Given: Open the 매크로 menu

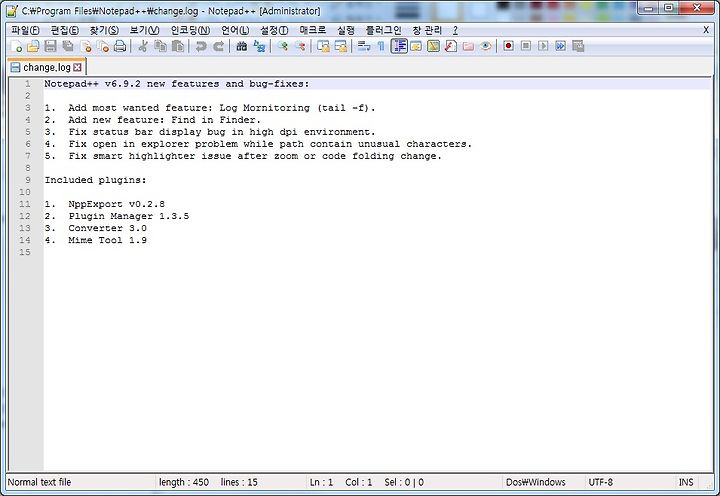Looking at the screenshot, I should click(x=313, y=30).
